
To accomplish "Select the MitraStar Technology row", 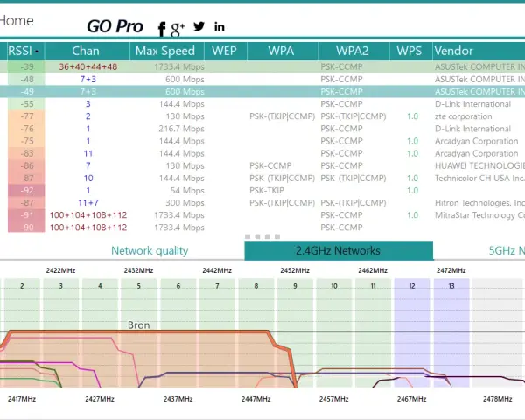I will tap(262, 215).
